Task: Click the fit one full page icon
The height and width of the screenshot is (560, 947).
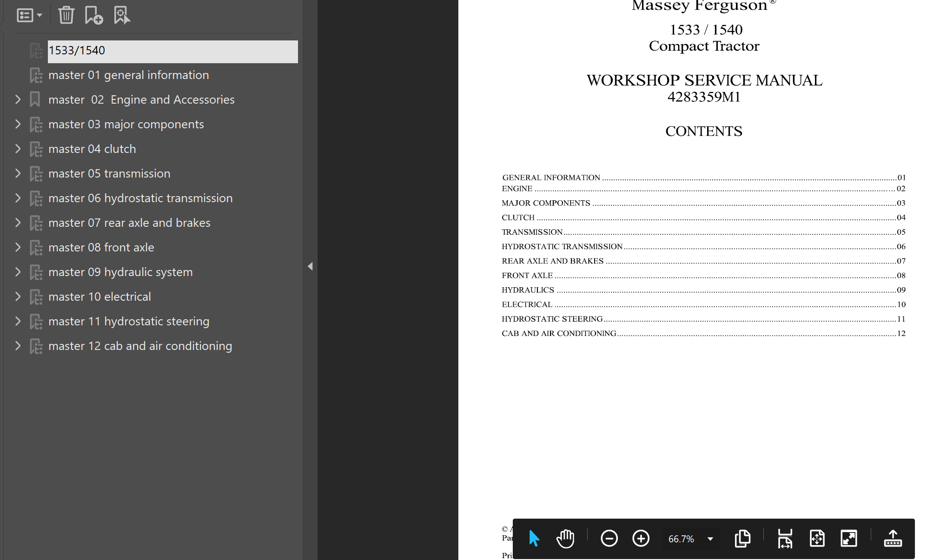Action: (817, 539)
